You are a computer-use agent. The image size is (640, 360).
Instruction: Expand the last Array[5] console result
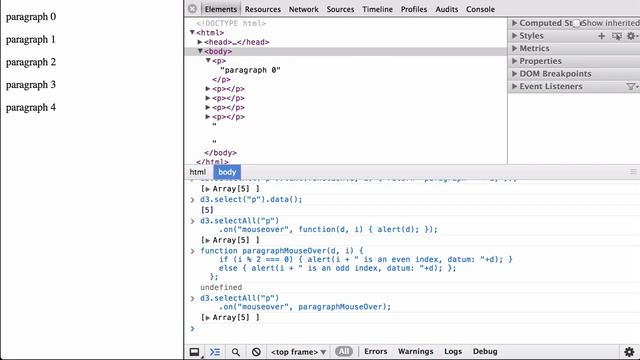click(207, 318)
